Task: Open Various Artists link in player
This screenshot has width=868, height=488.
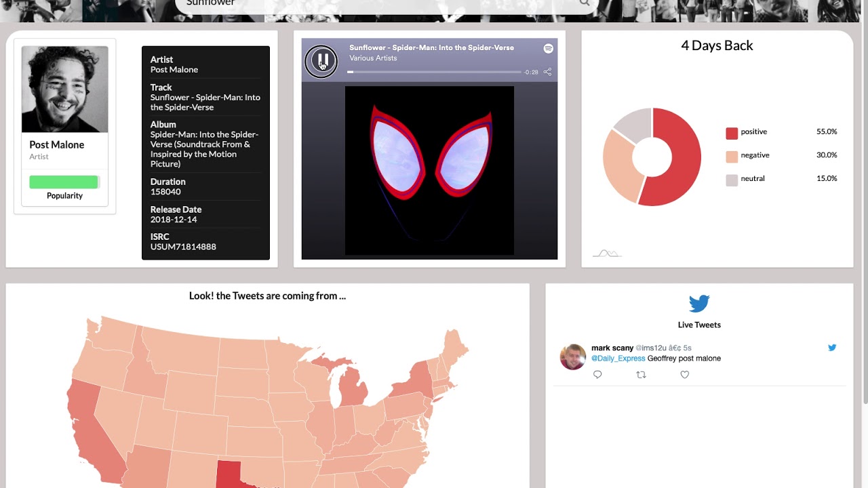Action: 373,58
